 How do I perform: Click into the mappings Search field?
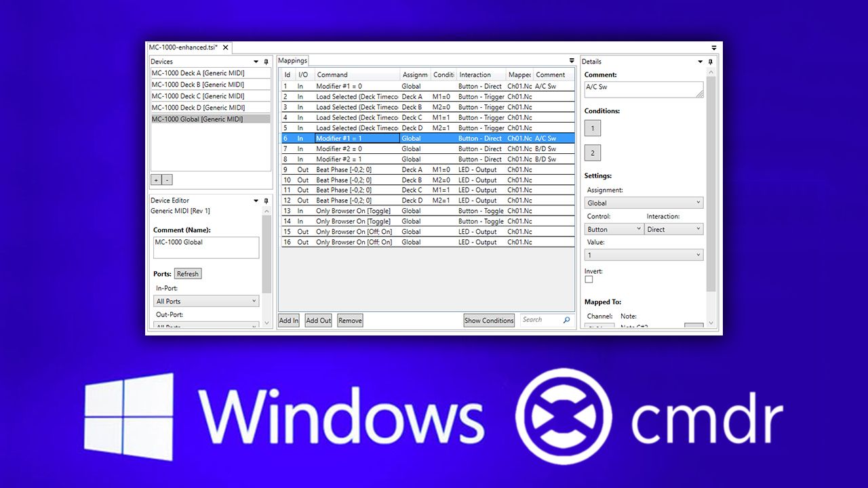click(541, 320)
